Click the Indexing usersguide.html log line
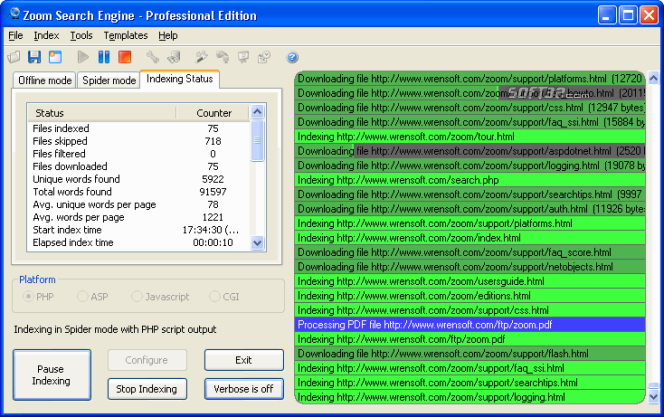The height and width of the screenshot is (417, 664). click(x=470, y=281)
